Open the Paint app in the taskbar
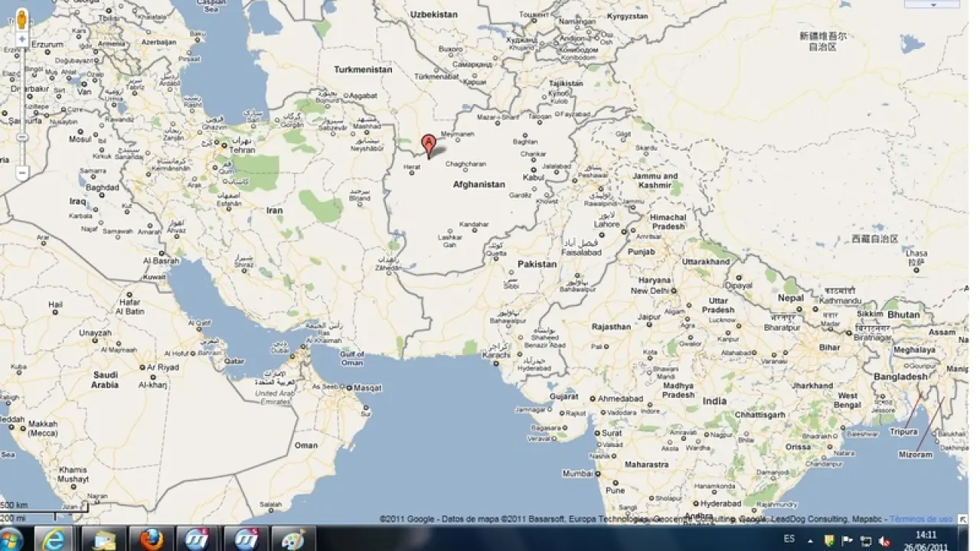The height and width of the screenshot is (551, 980). tap(292, 539)
